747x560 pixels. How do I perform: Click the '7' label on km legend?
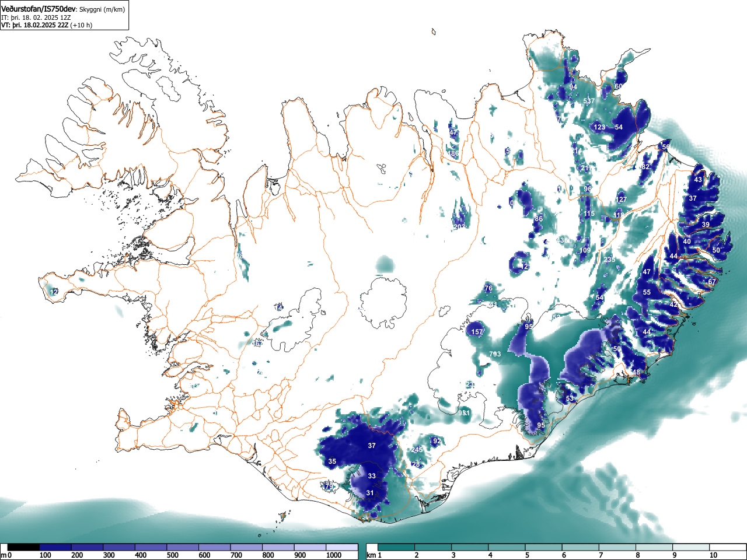tap(601, 555)
